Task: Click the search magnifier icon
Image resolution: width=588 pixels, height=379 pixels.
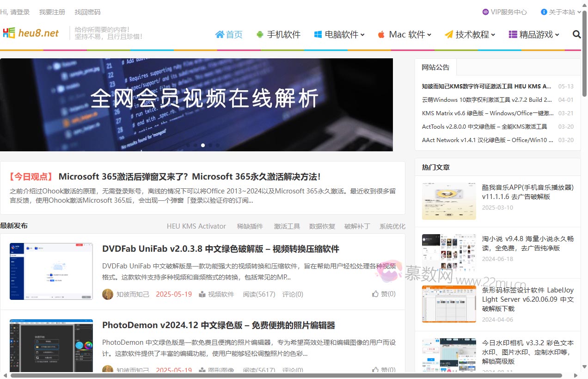Action: [576, 34]
